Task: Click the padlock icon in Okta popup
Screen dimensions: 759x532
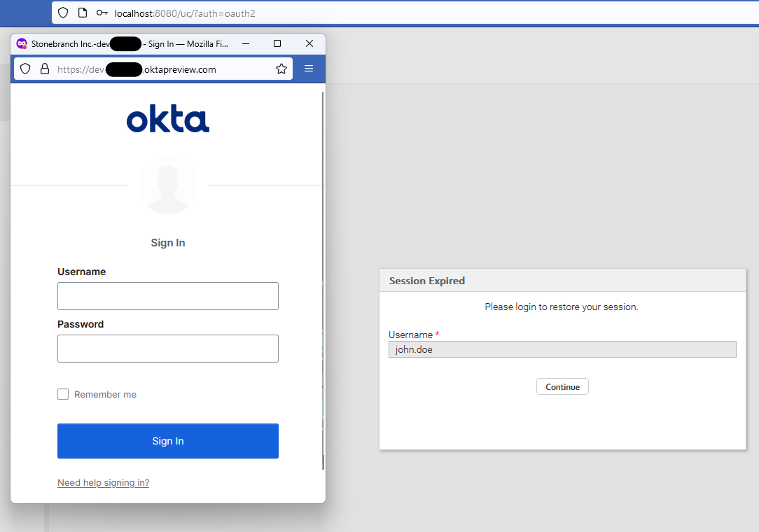Action: tap(45, 69)
